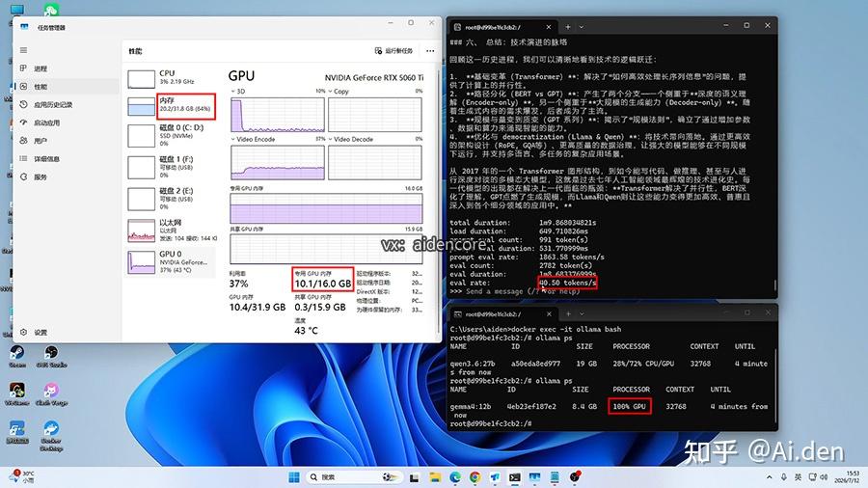Viewport: 868px width, 488px height.
Task: Add a new tab in lower terminal
Action: 568,314
